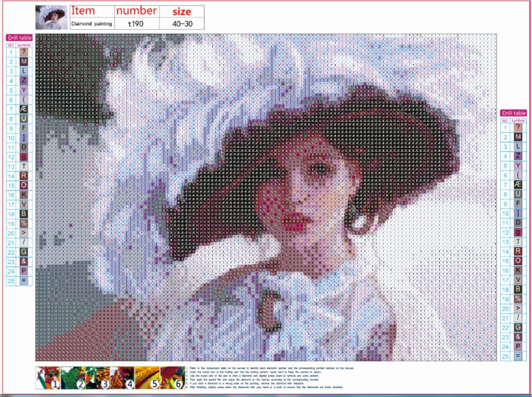Select the 'F' swatch in the right drill table

click(518, 203)
